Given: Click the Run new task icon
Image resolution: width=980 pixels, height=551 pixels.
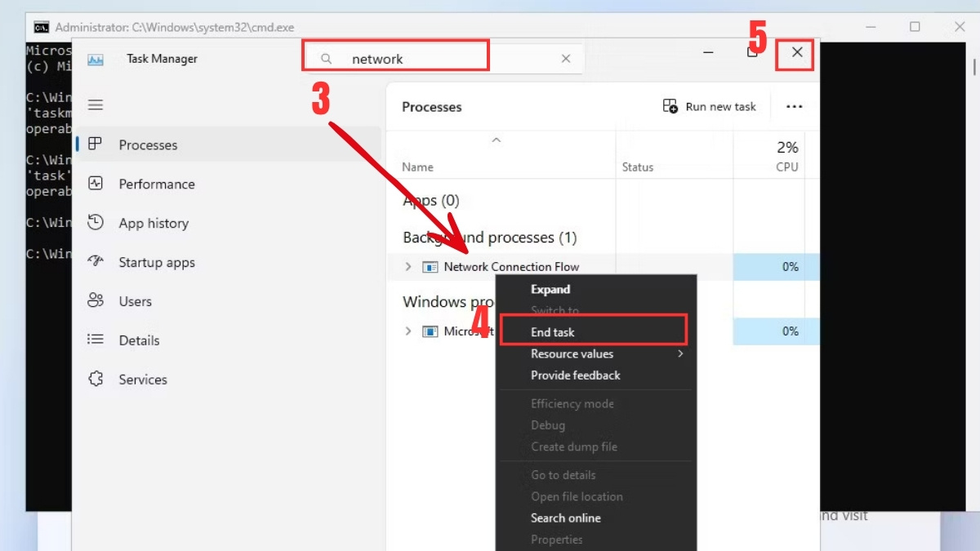Looking at the screenshot, I should (670, 106).
